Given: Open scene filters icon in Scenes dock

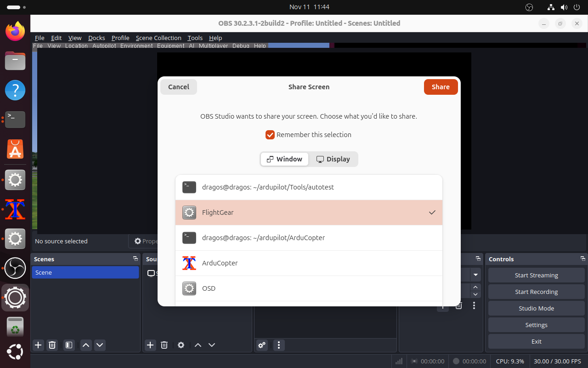Looking at the screenshot, I should (x=69, y=345).
